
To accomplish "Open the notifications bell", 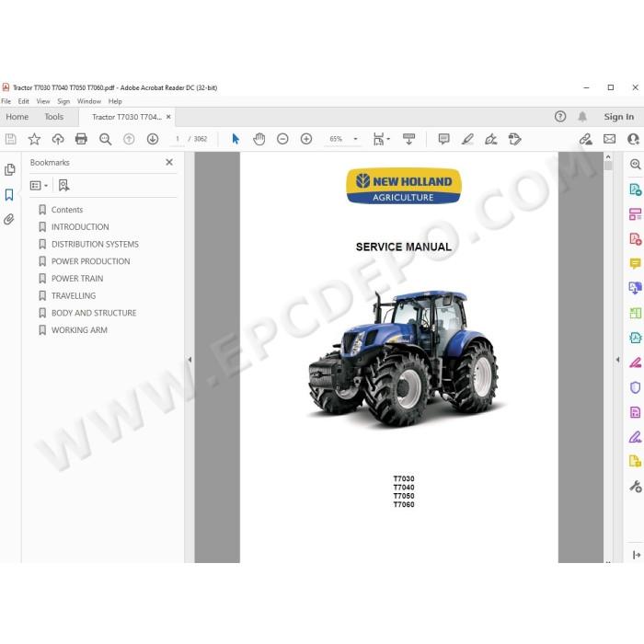I will 582,117.
